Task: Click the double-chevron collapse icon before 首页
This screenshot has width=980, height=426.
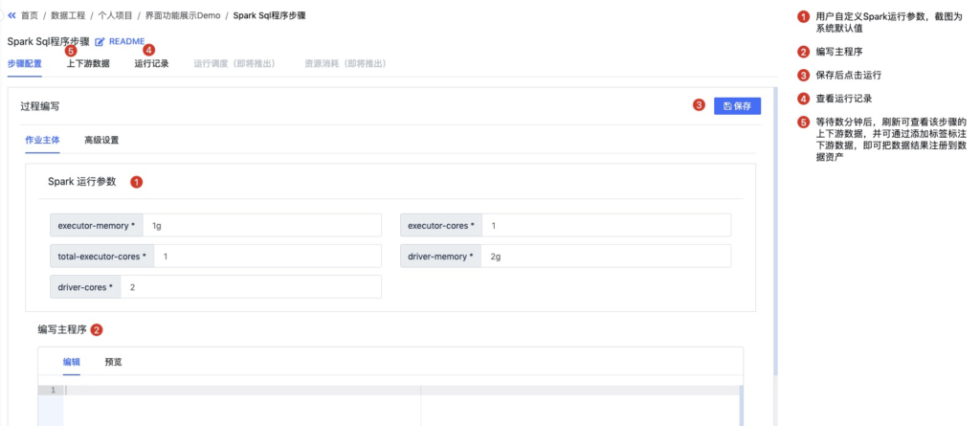Action: [x=11, y=15]
